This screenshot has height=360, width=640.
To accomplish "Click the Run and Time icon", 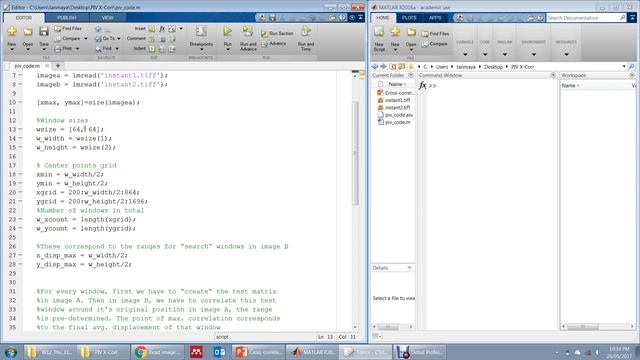I will coord(306,31).
